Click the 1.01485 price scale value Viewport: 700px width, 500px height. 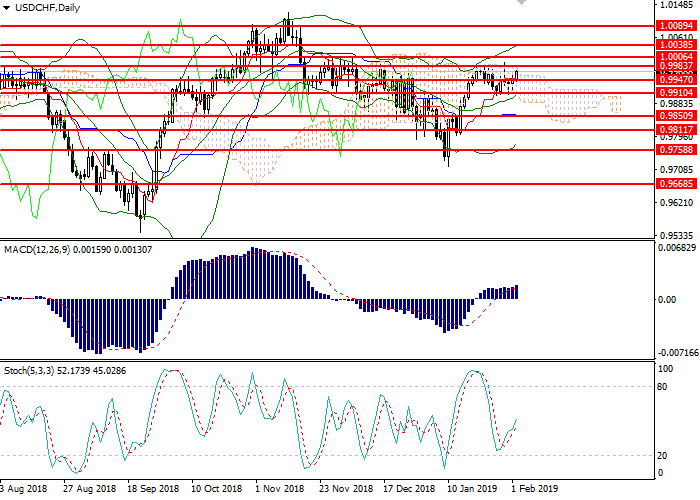(676, 5)
